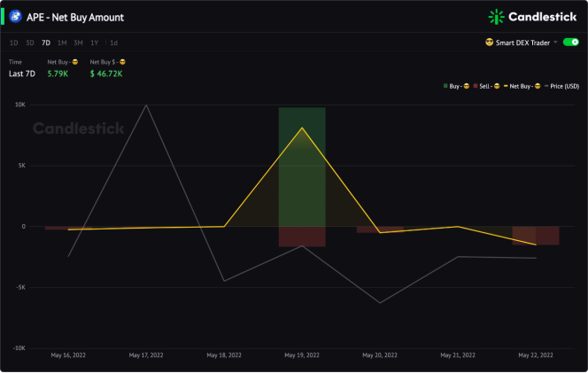Image resolution: width=588 pixels, height=373 pixels.
Task: Choose the 3M time range
Action: (78, 43)
